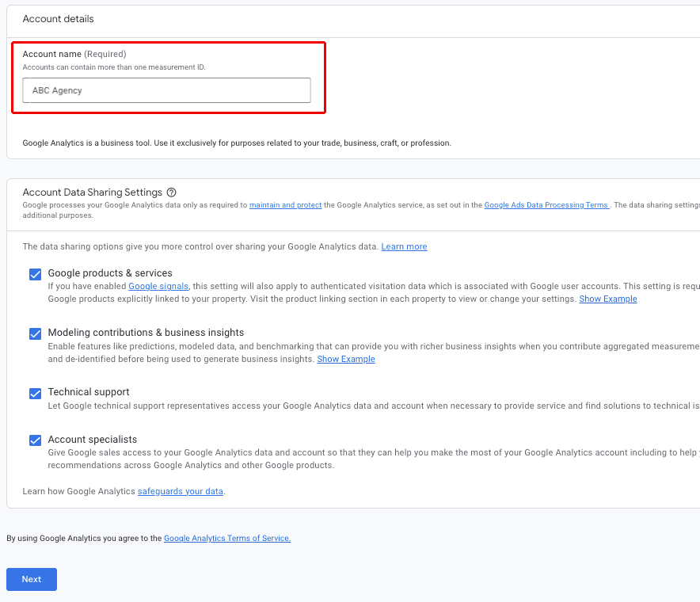Click the Next button

(x=31, y=579)
